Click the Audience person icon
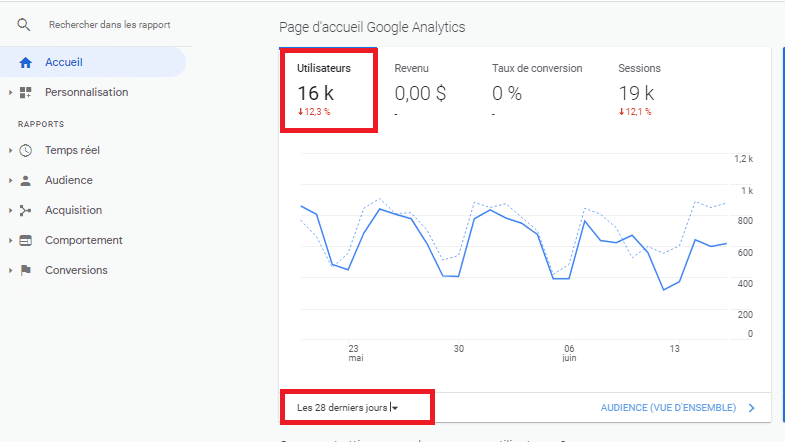 point(26,181)
